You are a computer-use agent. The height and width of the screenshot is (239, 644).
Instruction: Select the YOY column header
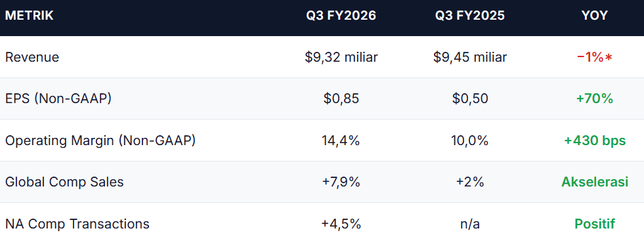(x=594, y=16)
